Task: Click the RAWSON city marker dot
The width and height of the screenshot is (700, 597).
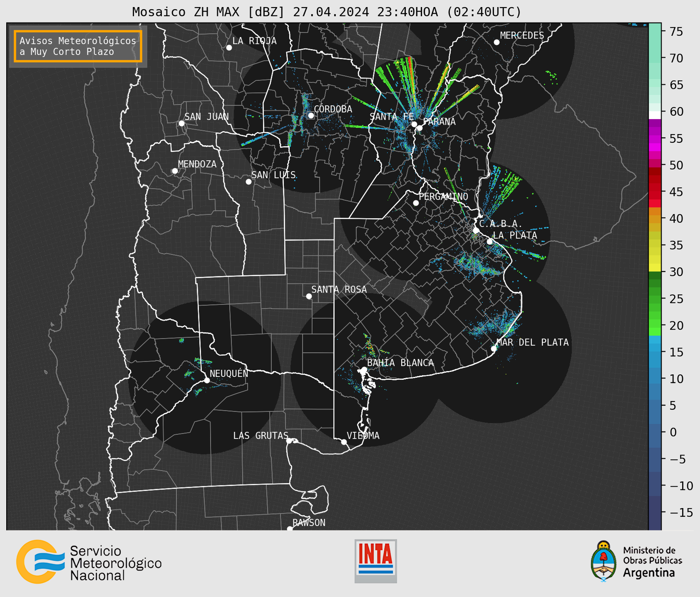Action: 290,529
